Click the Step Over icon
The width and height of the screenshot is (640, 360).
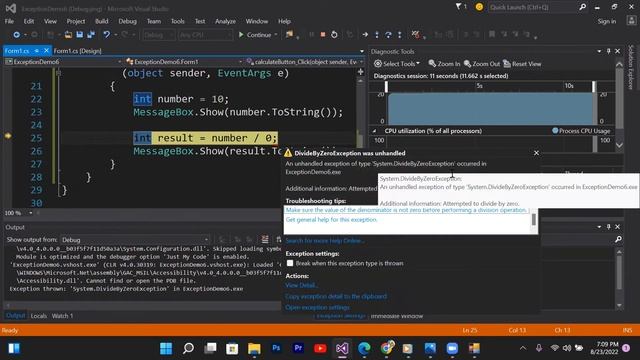pyautogui.click(x=388, y=35)
